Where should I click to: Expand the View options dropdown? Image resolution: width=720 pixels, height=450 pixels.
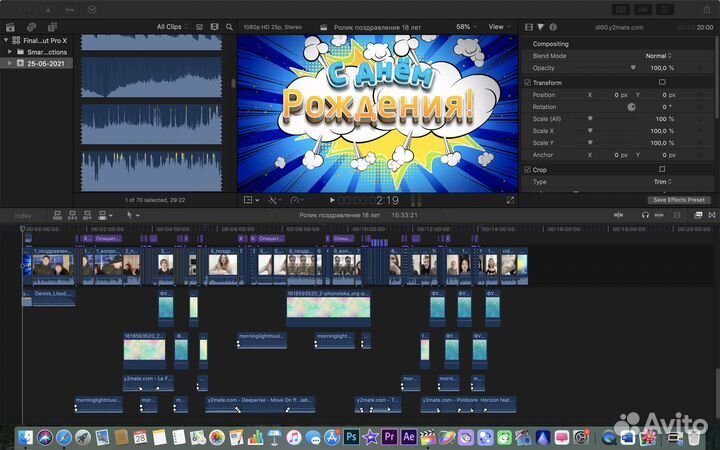(498, 26)
